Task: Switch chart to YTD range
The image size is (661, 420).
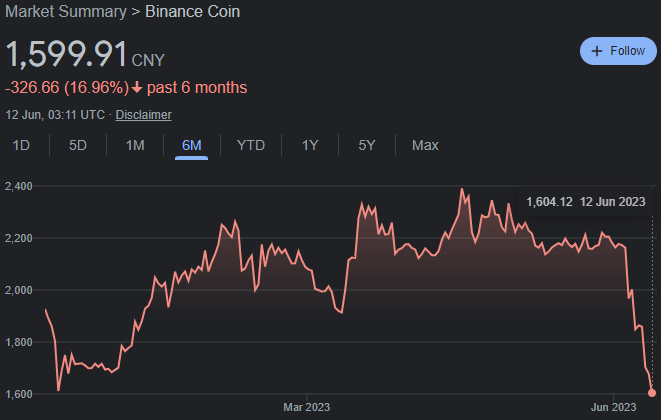Action: point(251,145)
